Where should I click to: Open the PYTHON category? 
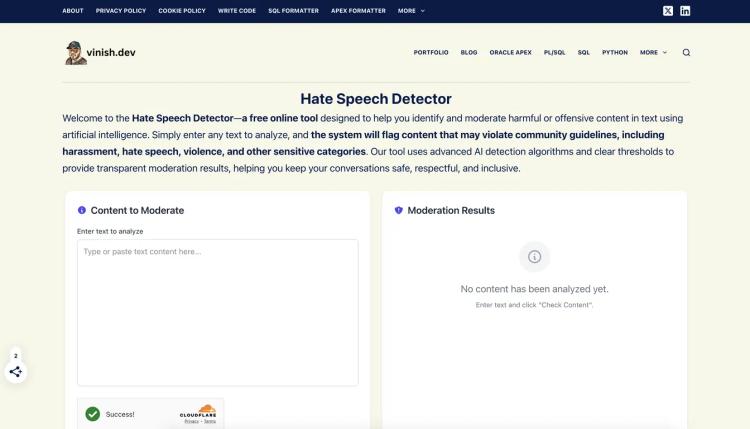[615, 53]
